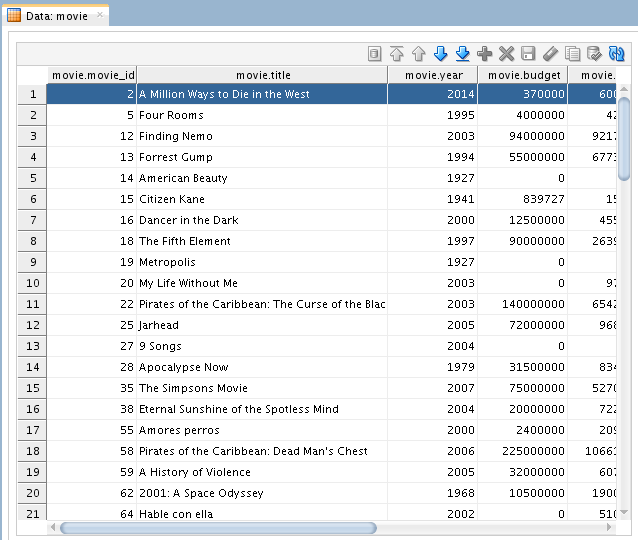Image resolution: width=638 pixels, height=540 pixels.
Task: Save changes using the floppy disk icon
Action: point(528,53)
